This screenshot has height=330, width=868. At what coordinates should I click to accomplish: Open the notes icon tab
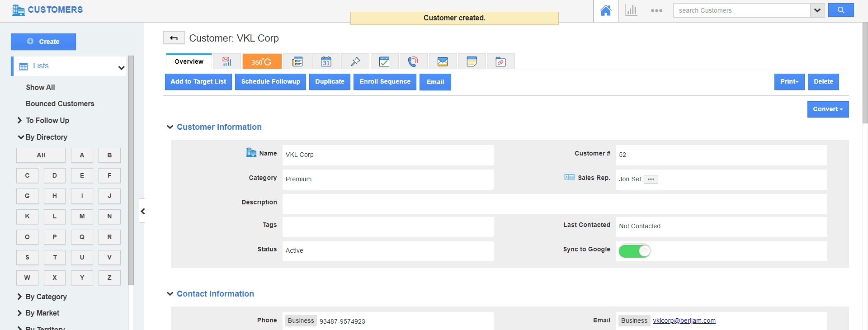tap(472, 61)
